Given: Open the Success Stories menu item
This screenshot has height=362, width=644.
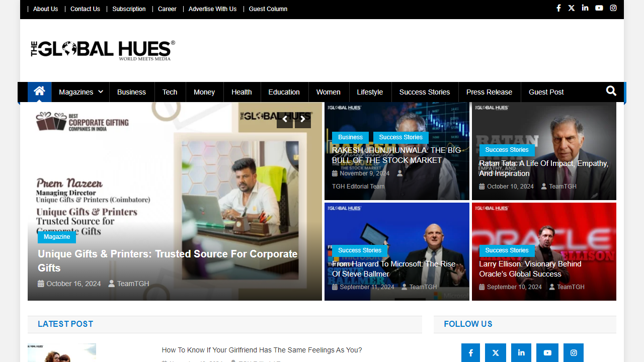Looking at the screenshot, I should pos(424,92).
